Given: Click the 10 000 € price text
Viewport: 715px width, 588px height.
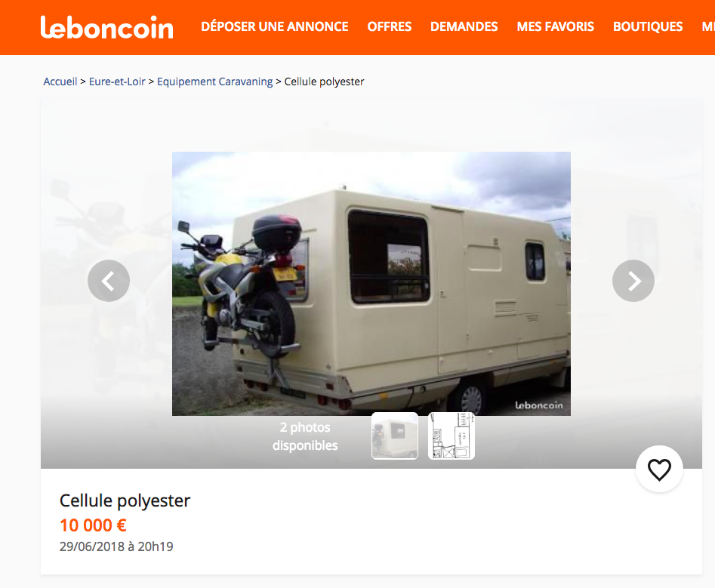Looking at the screenshot, I should [93, 525].
